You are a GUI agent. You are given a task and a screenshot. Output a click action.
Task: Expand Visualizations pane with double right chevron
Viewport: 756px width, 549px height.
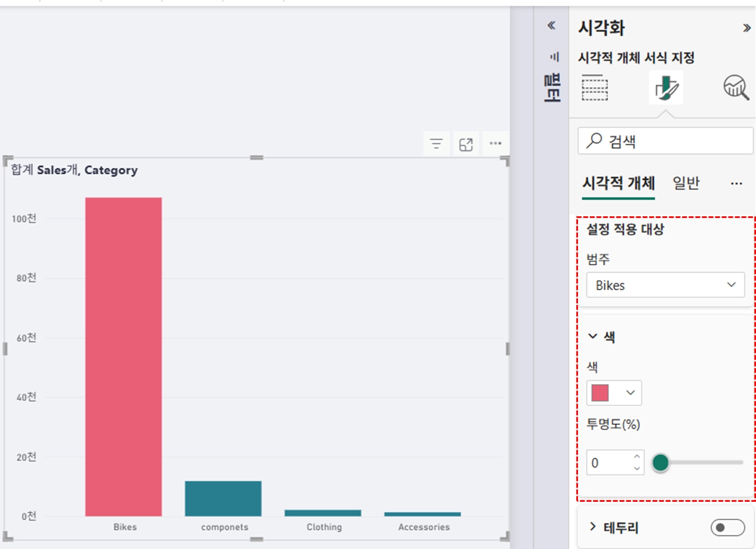click(x=746, y=28)
